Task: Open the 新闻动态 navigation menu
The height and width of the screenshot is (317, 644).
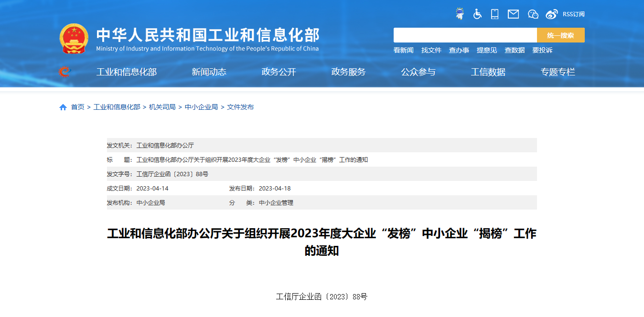Action: pos(209,72)
